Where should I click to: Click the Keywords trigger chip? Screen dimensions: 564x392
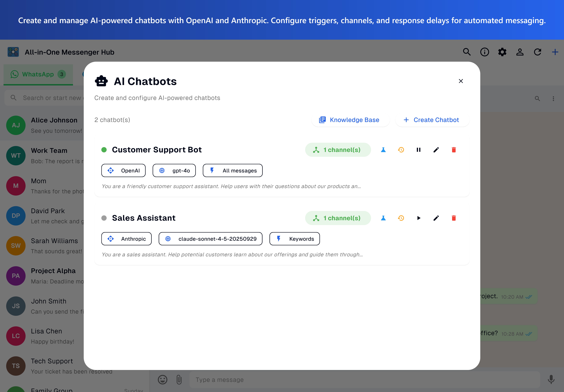(x=295, y=239)
